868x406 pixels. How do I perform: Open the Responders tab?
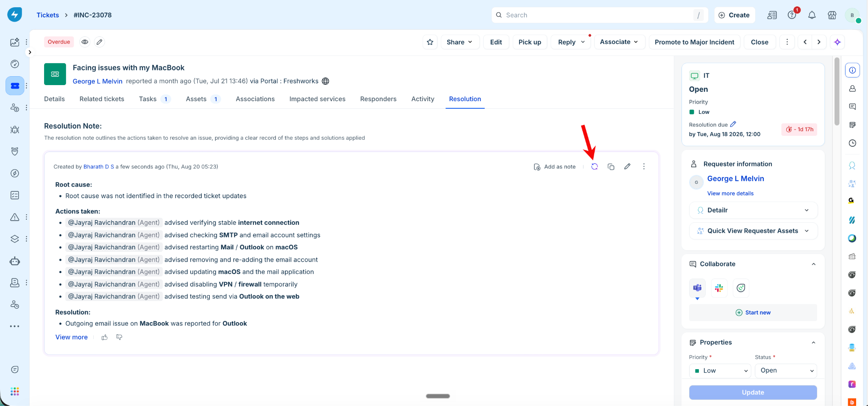[378, 99]
